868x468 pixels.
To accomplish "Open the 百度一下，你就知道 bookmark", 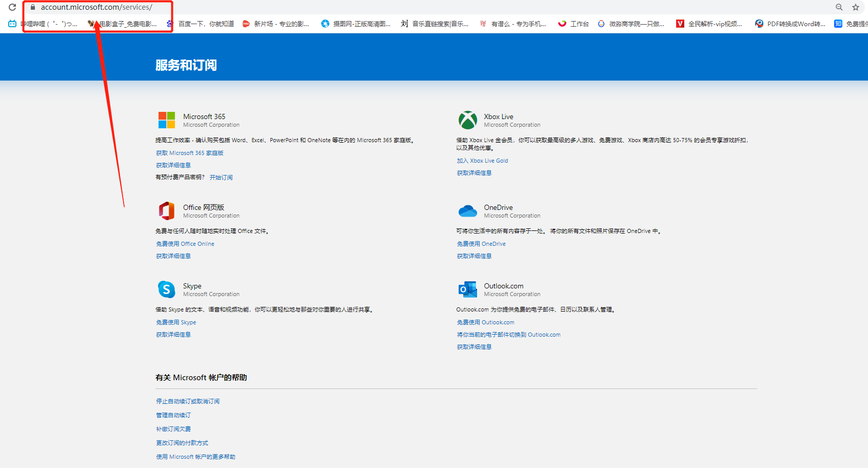I will (x=200, y=24).
